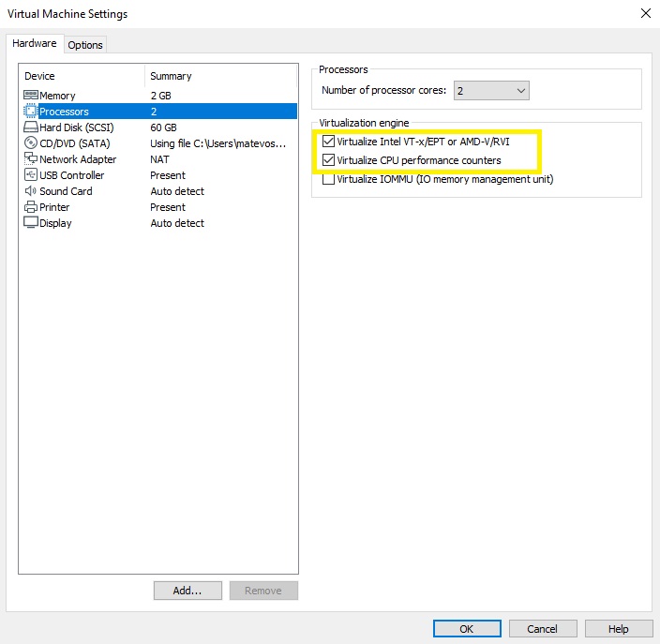Select the Printer device icon
This screenshot has width=660, height=644.
(30, 207)
